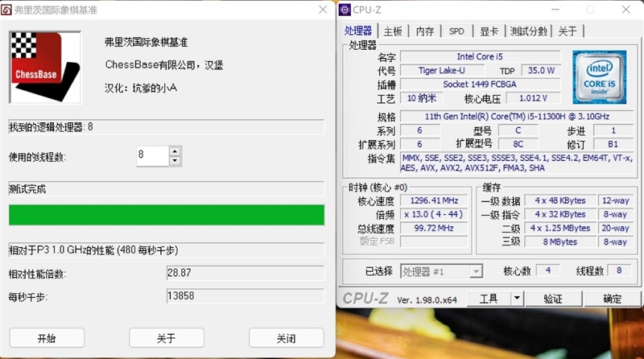Click the L1 data 4 x 48 KBytes value

[x=560, y=200]
